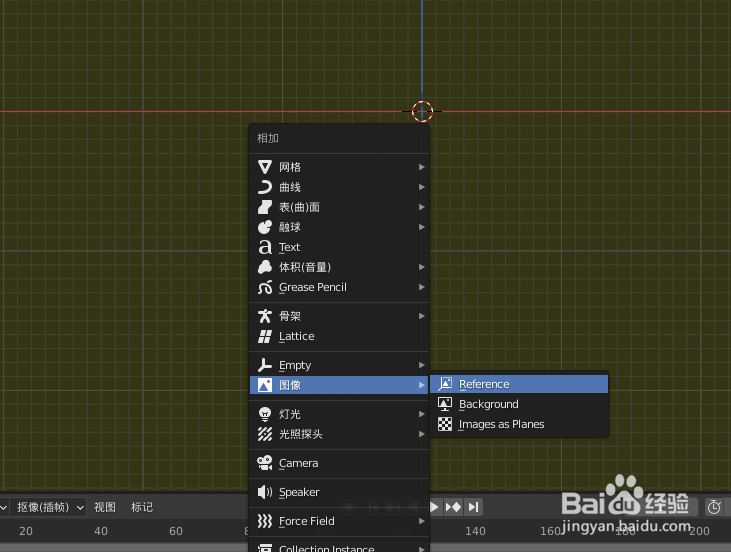Expand the Force Field submenu arrow
Viewport: 731px width, 552px height.
point(421,521)
